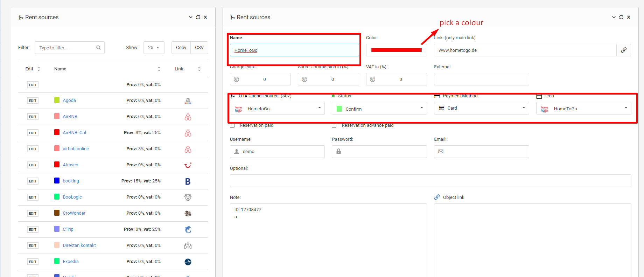Screen dimensions: 644x277
Task: Click the Source Commission percent field
Action: pos(328,79)
